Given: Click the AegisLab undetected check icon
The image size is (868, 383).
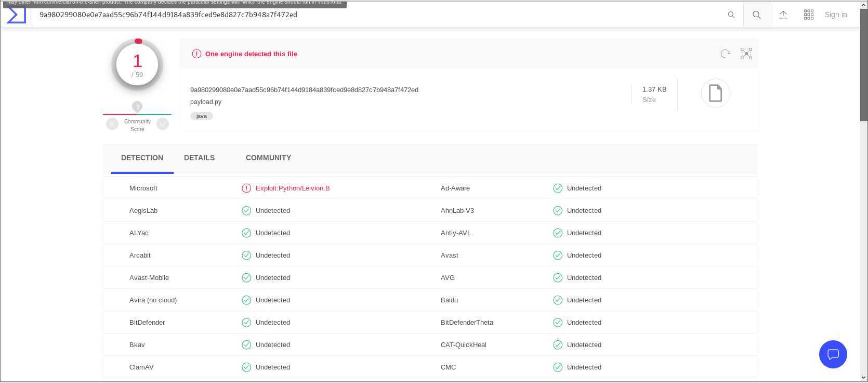Looking at the screenshot, I should tap(246, 211).
